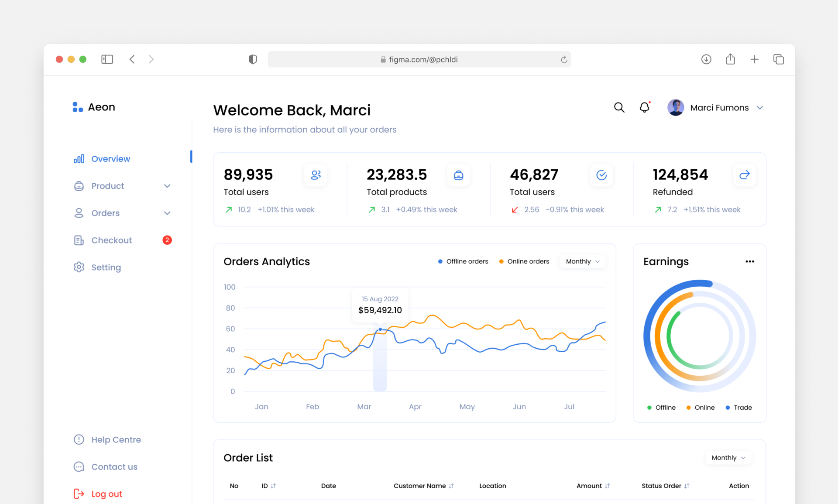Click Marci Fumons profile avatar
This screenshot has height=504, width=838.
676,107
